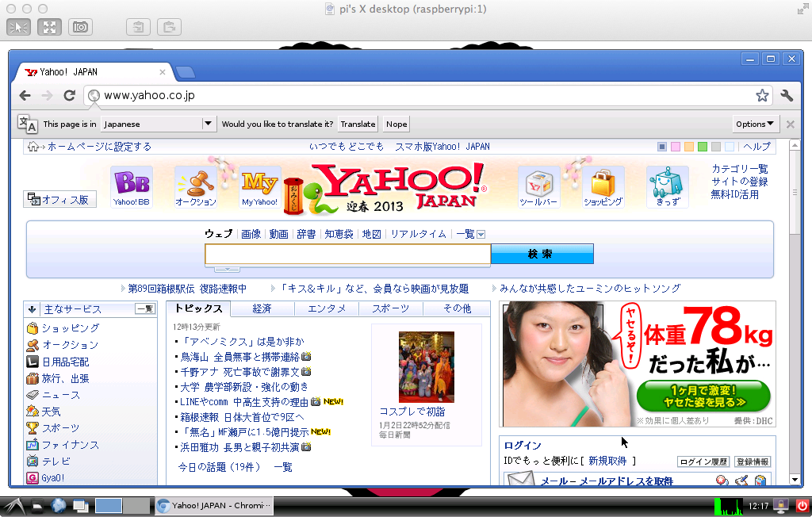Image resolution: width=812 pixels, height=517 pixels.
Task: Bookmark page with the star icon
Action: click(x=762, y=95)
